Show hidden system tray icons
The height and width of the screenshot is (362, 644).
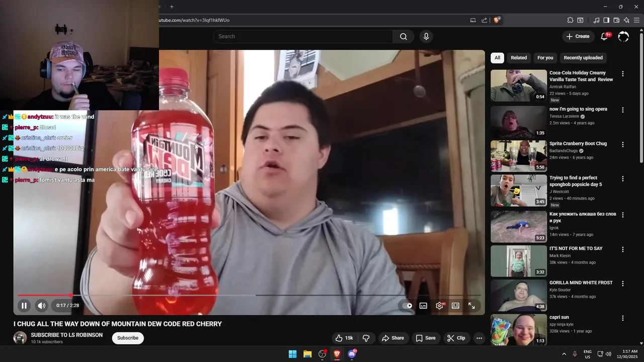[x=564, y=354]
